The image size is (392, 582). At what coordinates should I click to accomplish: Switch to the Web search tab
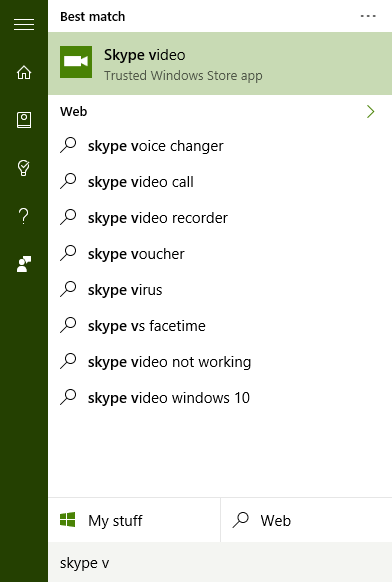[x=306, y=520]
